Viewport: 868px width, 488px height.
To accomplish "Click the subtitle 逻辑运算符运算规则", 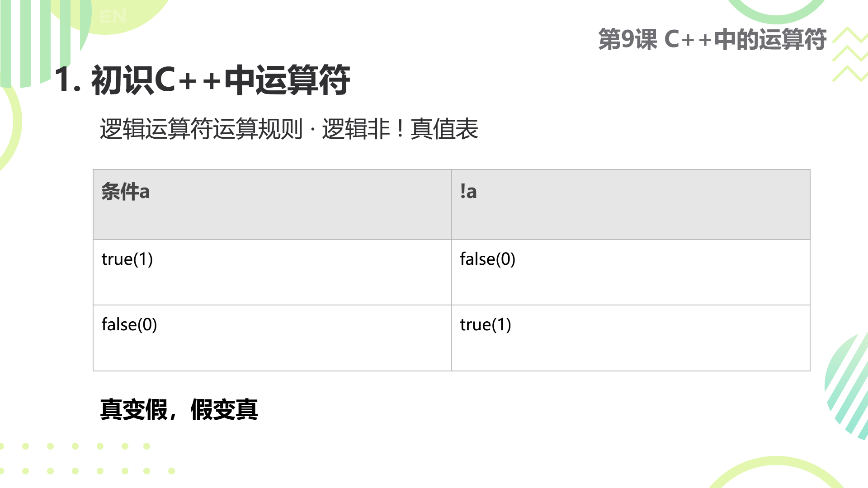I will [x=201, y=129].
